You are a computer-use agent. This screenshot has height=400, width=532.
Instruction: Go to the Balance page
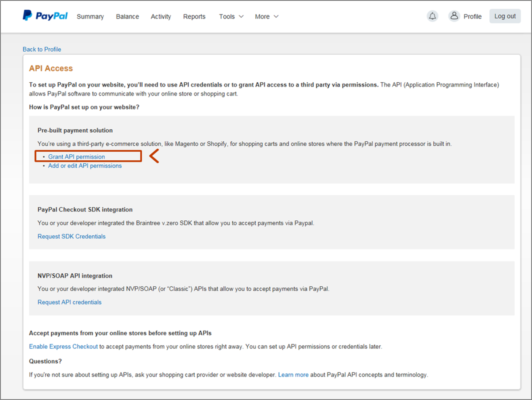pos(127,17)
